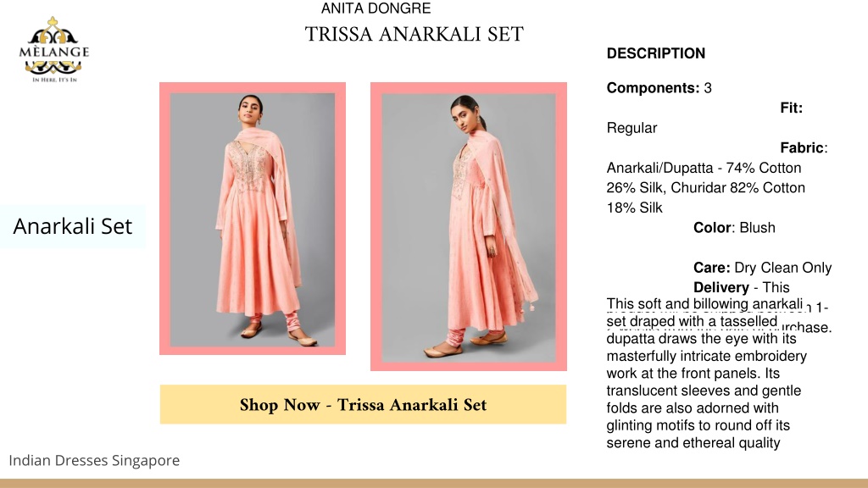Click the Melange logo

53,50
